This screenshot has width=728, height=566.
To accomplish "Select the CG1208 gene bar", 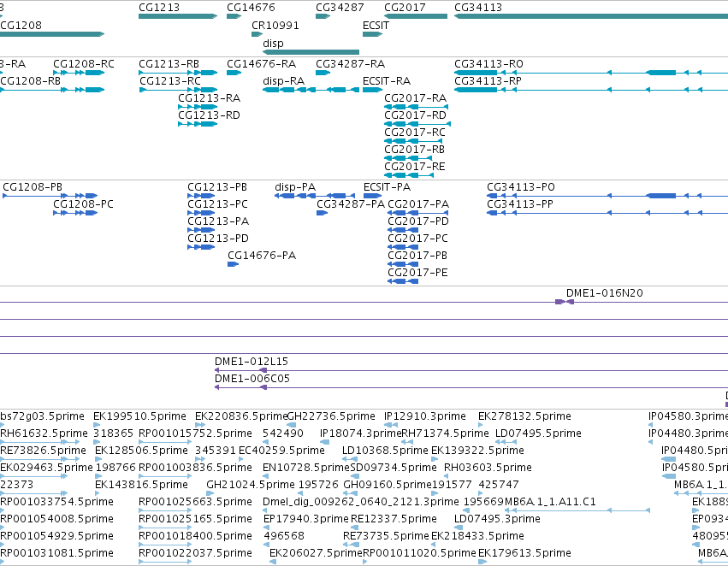I will coord(52,34).
